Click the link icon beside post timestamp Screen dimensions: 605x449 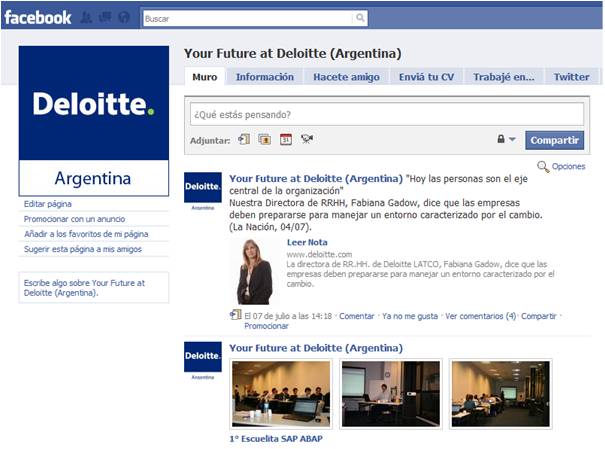236,315
